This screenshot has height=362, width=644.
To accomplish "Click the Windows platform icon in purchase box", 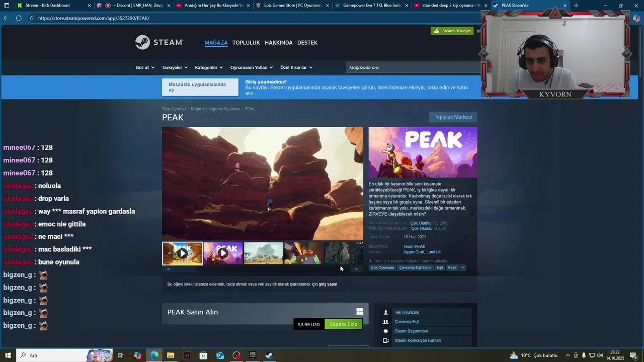I will tap(360, 312).
